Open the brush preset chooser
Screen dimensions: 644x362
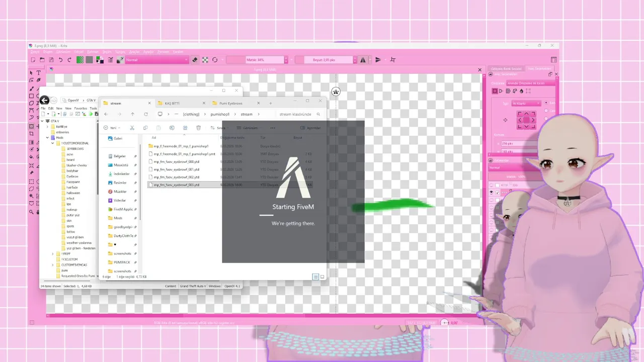(120, 60)
